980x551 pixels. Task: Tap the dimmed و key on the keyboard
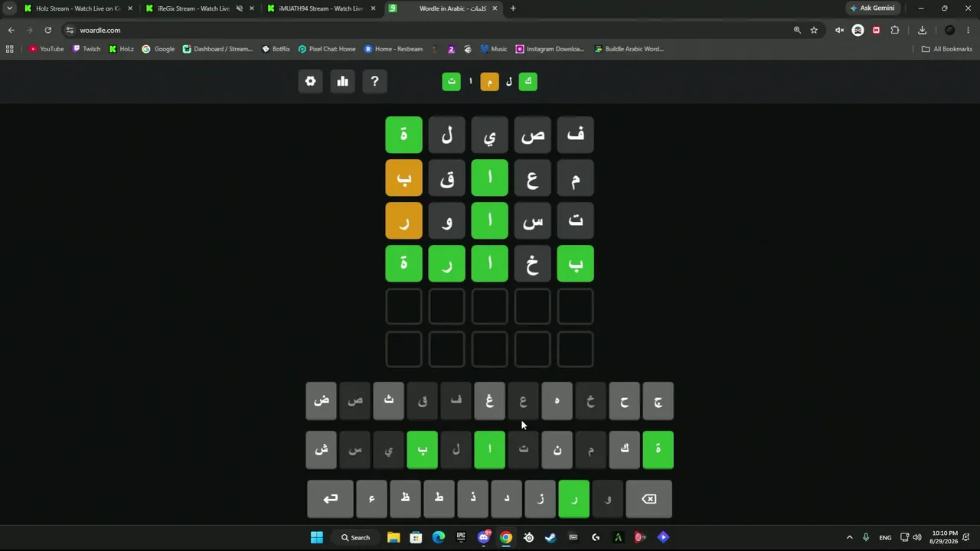pos(607,499)
